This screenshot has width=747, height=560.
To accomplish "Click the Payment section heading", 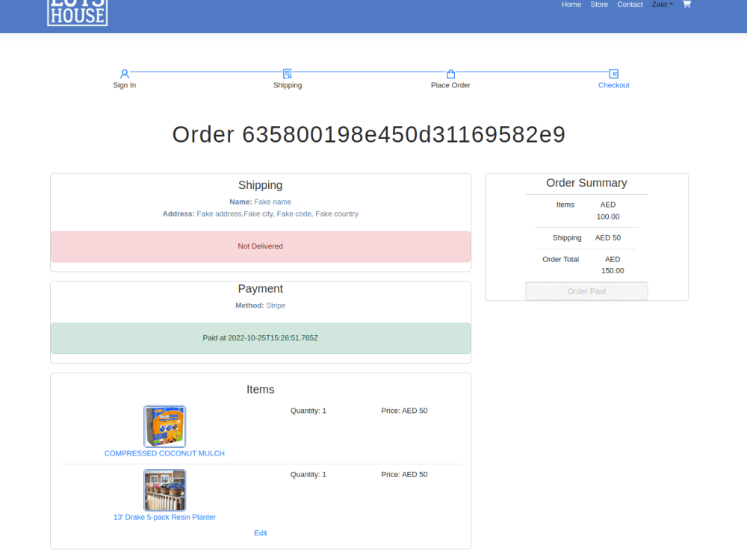I will tap(260, 288).
